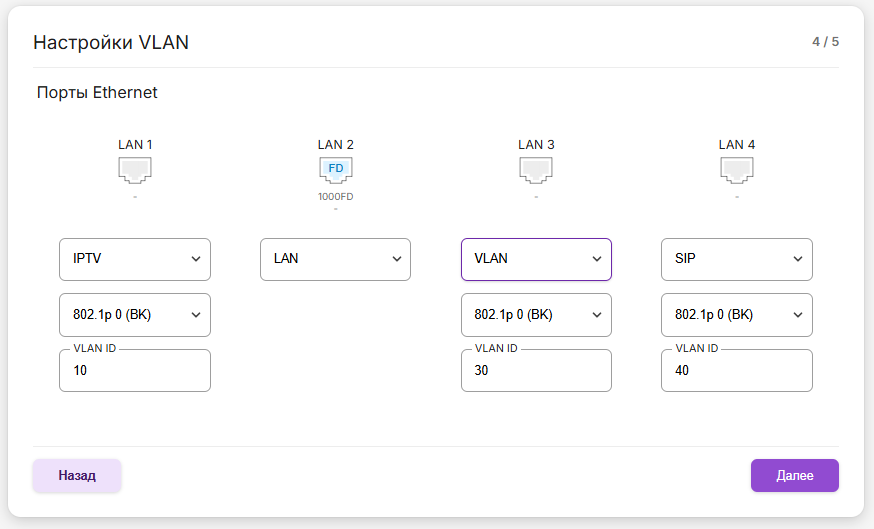Screen dimensions: 874x529
Task: Click the Настройки VLAN heading
Action: pos(111,42)
